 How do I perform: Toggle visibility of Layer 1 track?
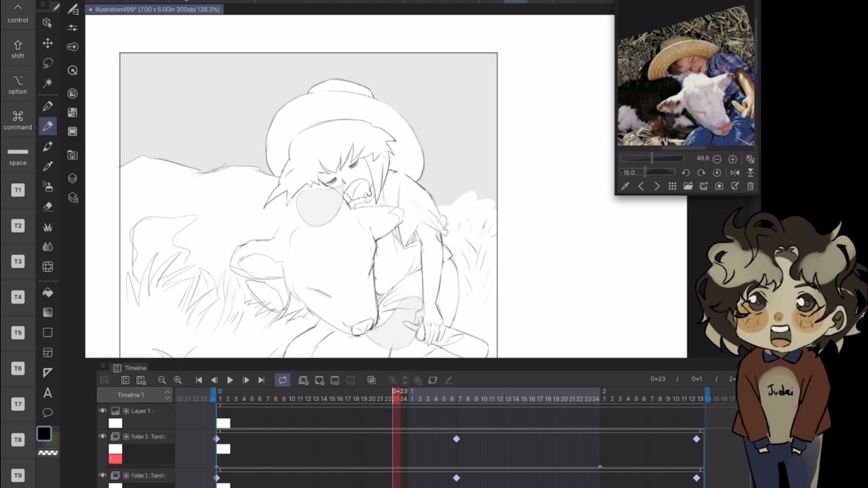(x=102, y=411)
